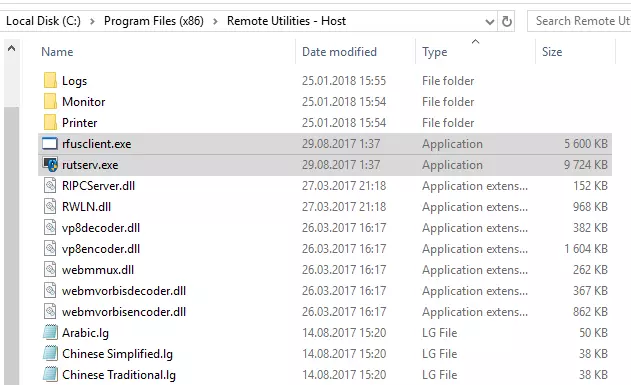Click the Arabic.lg notepad icon
The height and width of the screenshot is (385, 631).
pyautogui.click(x=50, y=332)
